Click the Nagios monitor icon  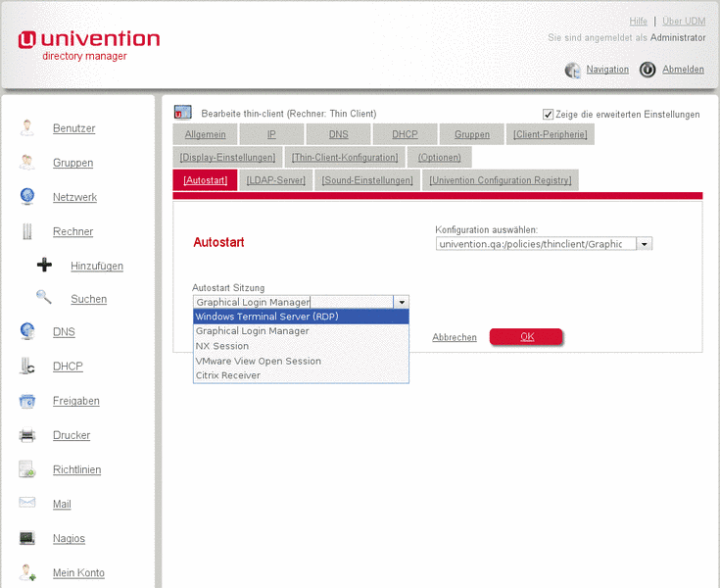27,538
